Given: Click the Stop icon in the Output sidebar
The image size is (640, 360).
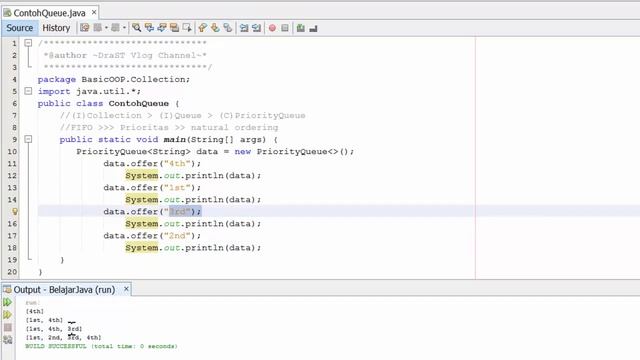Looking at the screenshot, I should [x=8, y=327].
